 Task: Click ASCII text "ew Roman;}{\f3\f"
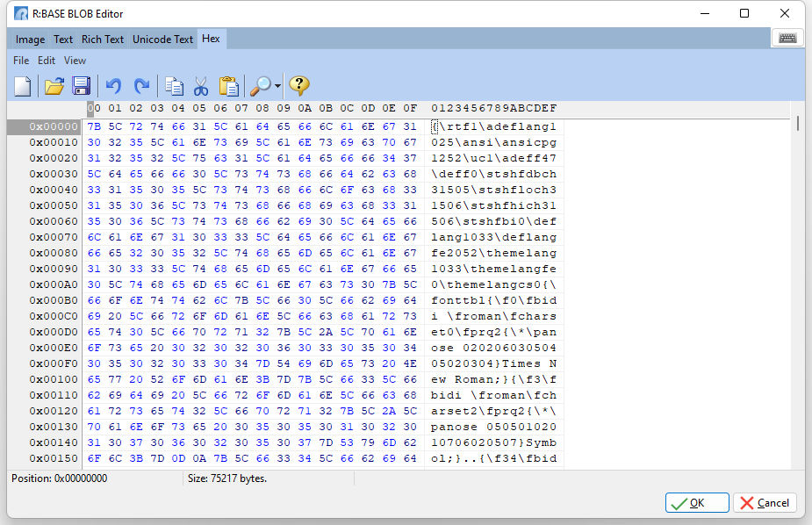tap(494, 379)
